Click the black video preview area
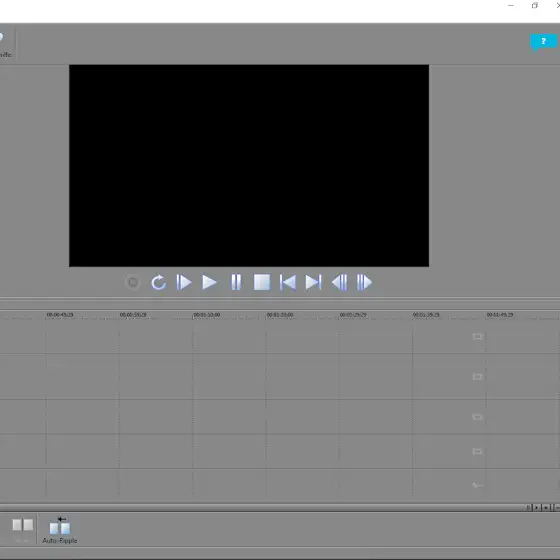Viewport: 560px width, 560px height. tap(249, 166)
